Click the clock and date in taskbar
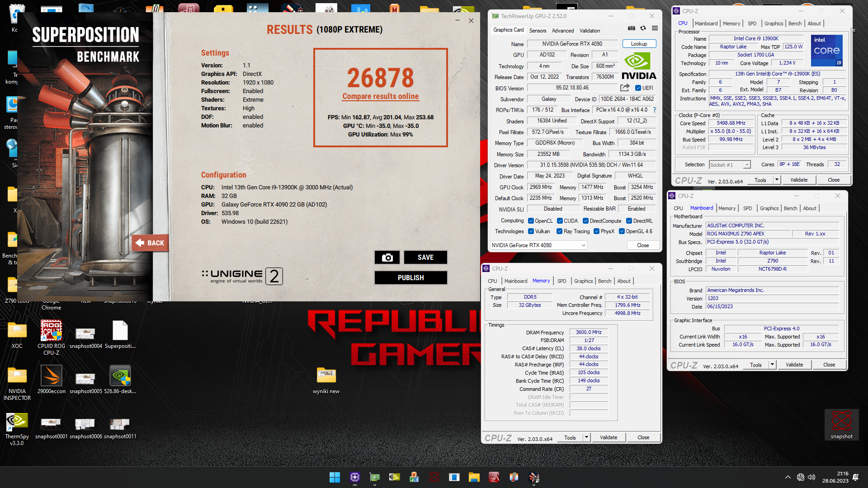 pyautogui.click(x=835, y=477)
